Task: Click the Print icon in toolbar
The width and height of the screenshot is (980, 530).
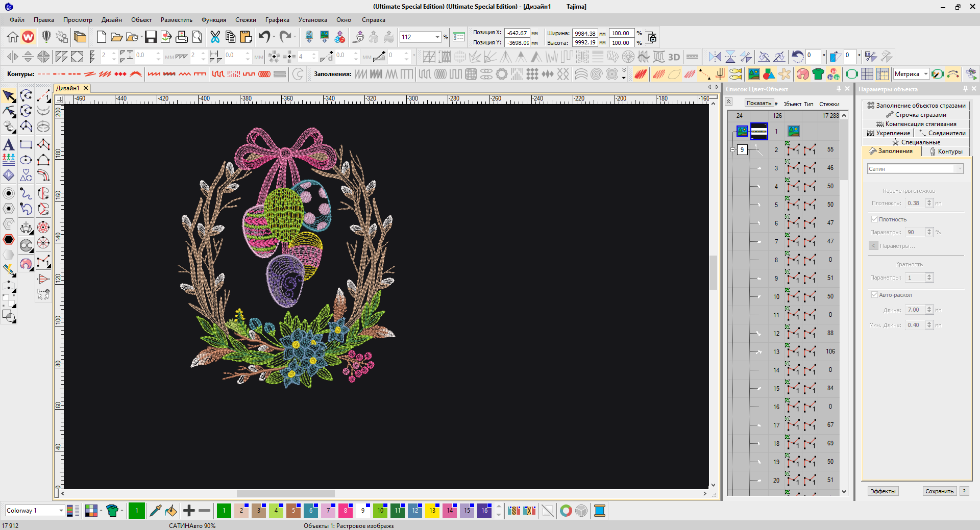Action: pyautogui.click(x=182, y=37)
